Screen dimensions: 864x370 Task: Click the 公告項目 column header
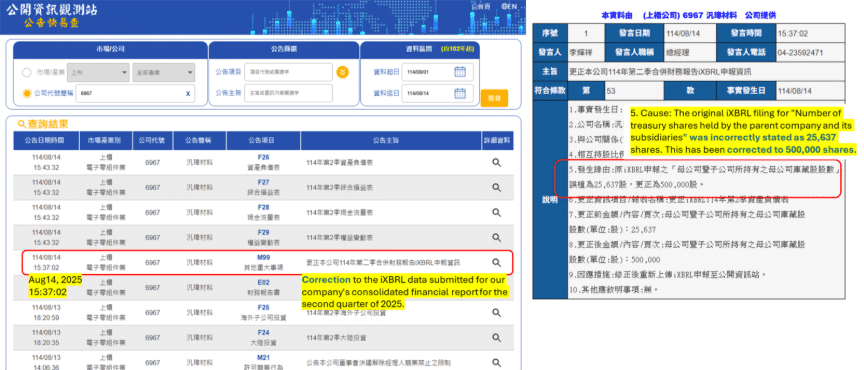pyautogui.click(x=263, y=141)
